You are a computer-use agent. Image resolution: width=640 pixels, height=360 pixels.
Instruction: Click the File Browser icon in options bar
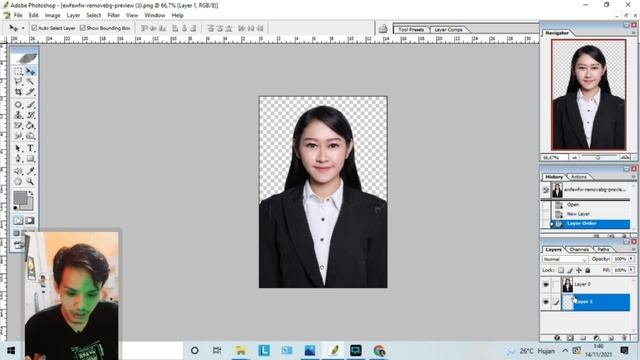383,28
